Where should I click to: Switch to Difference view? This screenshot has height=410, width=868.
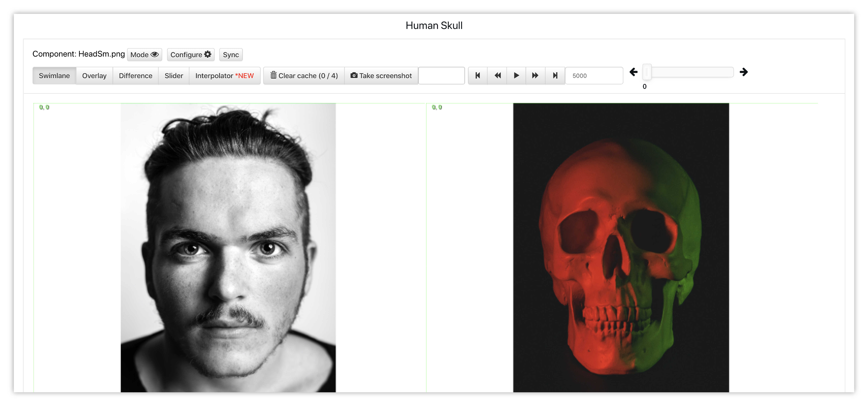click(135, 76)
